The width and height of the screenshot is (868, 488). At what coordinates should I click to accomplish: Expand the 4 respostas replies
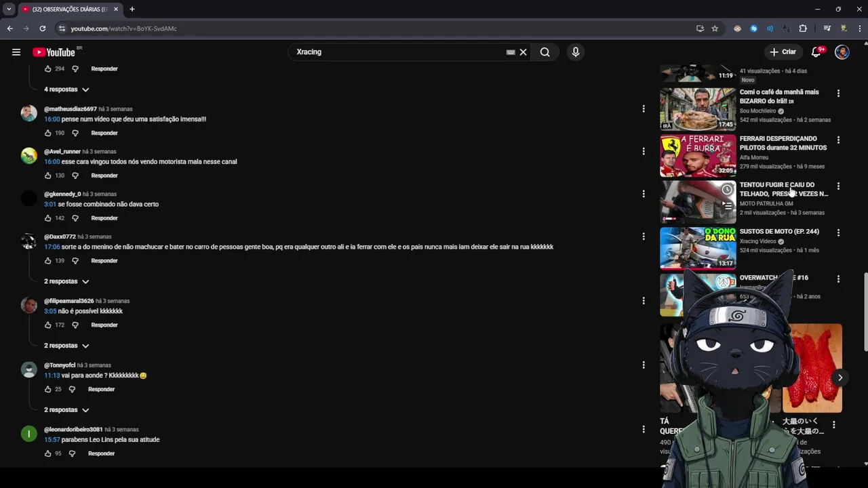[x=66, y=89]
